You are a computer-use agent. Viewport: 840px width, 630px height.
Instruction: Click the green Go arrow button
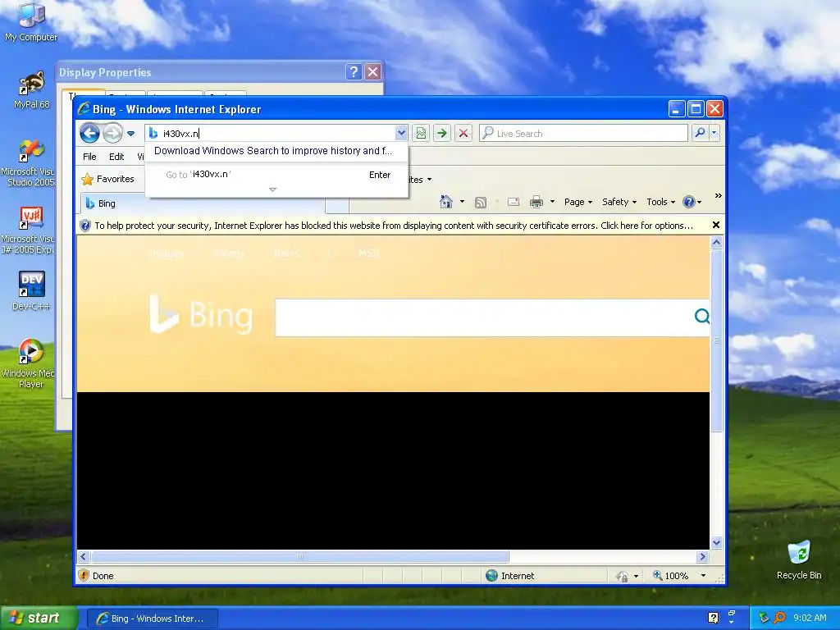pyautogui.click(x=442, y=133)
